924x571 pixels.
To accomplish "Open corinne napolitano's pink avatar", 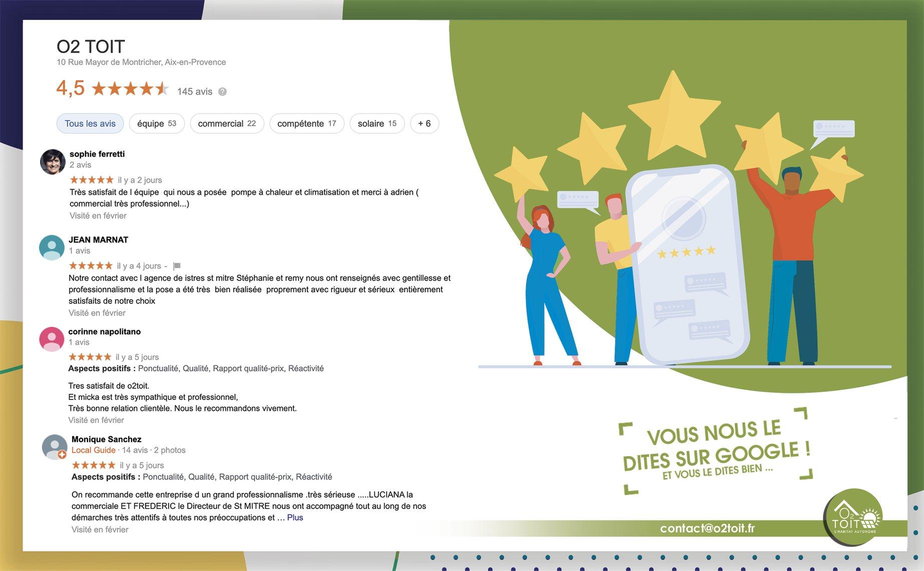I will click(x=52, y=339).
